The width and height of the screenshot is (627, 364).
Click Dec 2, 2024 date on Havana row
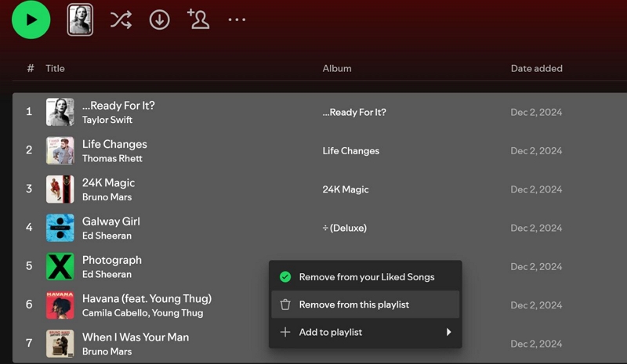(x=536, y=305)
